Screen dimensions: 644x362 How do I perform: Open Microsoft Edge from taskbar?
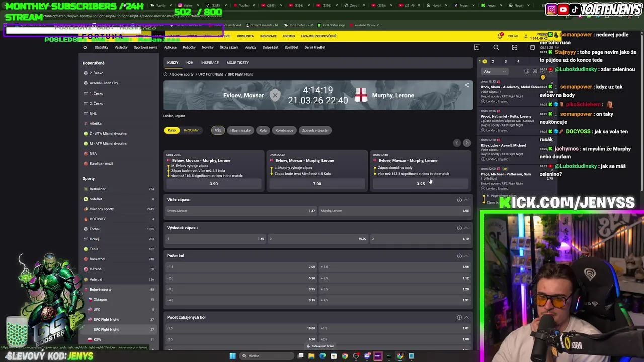[323, 356]
